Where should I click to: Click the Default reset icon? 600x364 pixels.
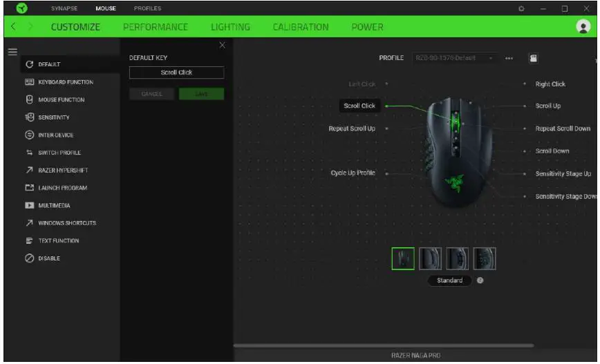click(30, 64)
